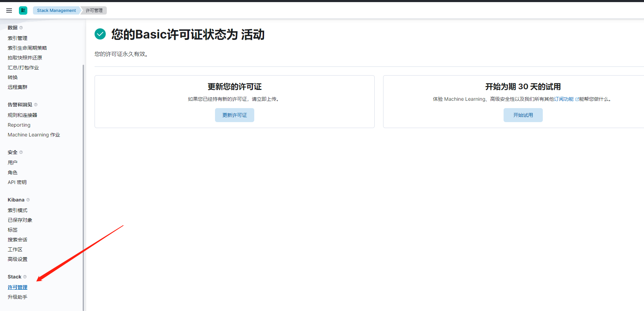The height and width of the screenshot is (311, 644).
Task: Open the 订阅功能 link
Action: 564,99
